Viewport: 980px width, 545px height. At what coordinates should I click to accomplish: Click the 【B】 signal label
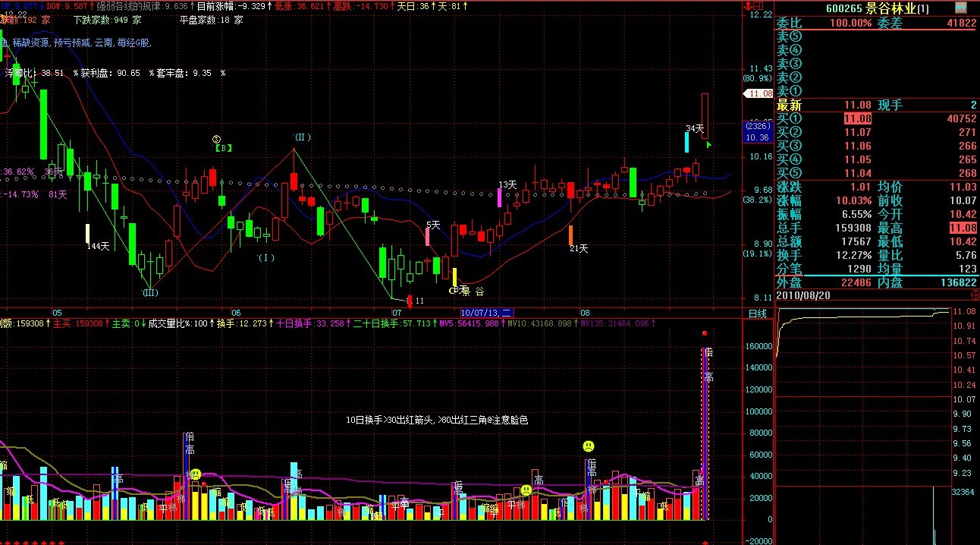[x=223, y=148]
